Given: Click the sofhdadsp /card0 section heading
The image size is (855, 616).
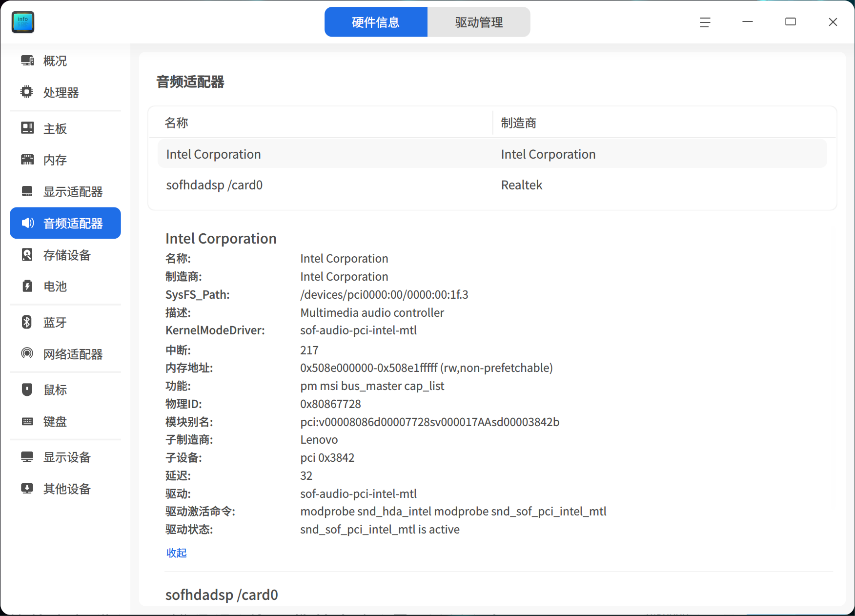Looking at the screenshot, I should [x=222, y=595].
